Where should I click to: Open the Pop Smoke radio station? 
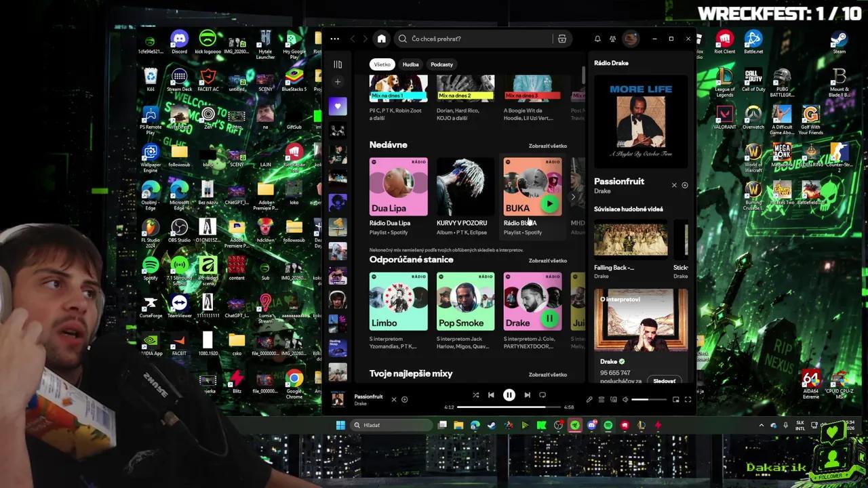[465, 312]
